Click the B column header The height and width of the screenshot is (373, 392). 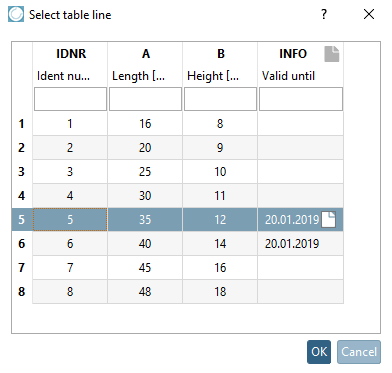(x=221, y=54)
